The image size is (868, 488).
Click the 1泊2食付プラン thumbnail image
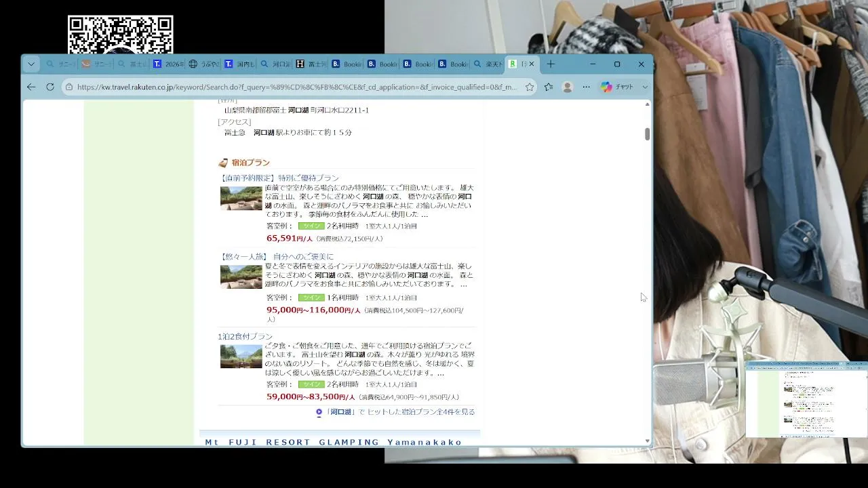[241, 357]
